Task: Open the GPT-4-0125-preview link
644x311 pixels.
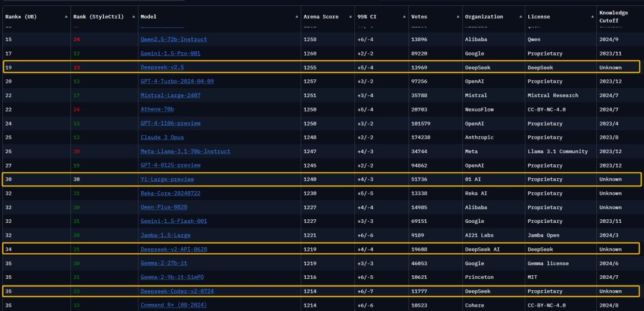Action: [171, 166]
